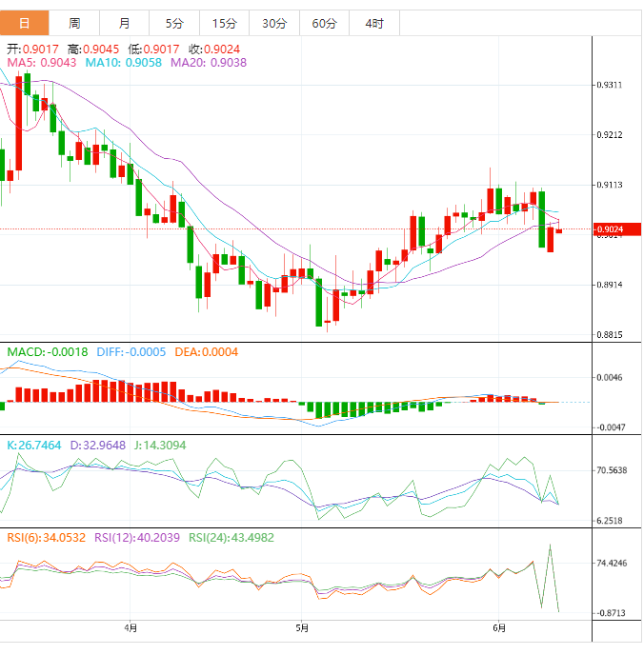Click the RSI(12) indicator label

(x=136, y=538)
